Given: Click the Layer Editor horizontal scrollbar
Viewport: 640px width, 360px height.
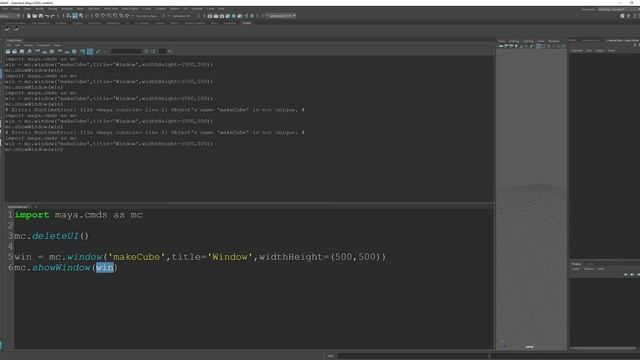Looking at the screenshot, I should [603, 348].
